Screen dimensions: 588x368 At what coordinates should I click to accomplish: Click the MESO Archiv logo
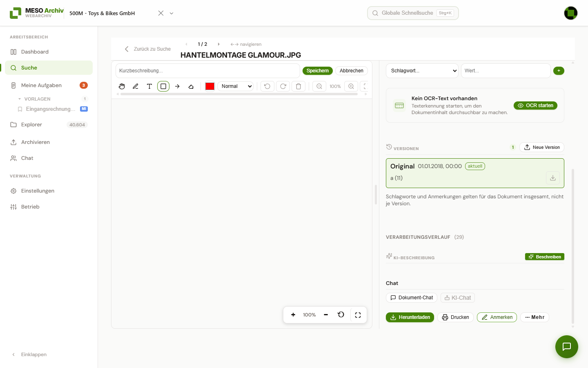pyautogui.click(x=37, y=13)
